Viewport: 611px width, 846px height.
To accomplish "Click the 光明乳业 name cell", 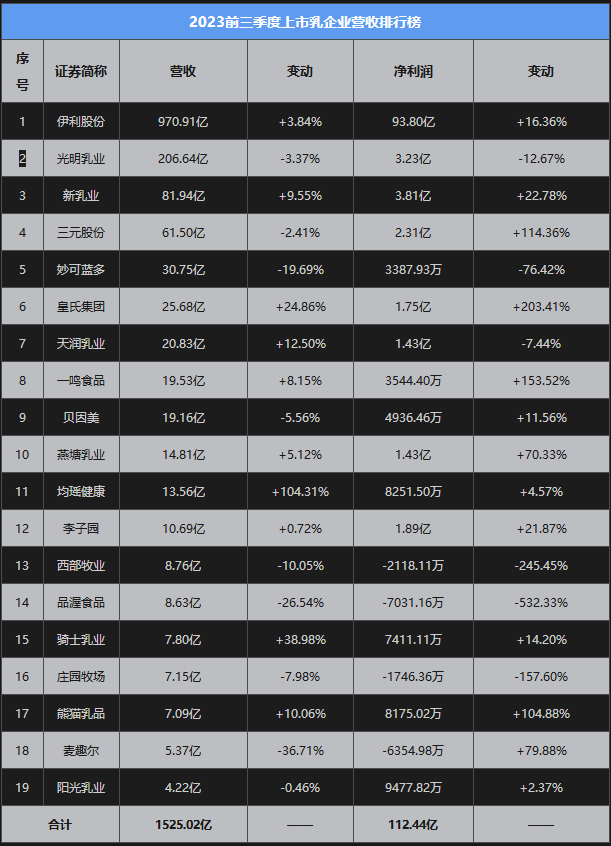I will pyautogui.click(x=81, y=159).
